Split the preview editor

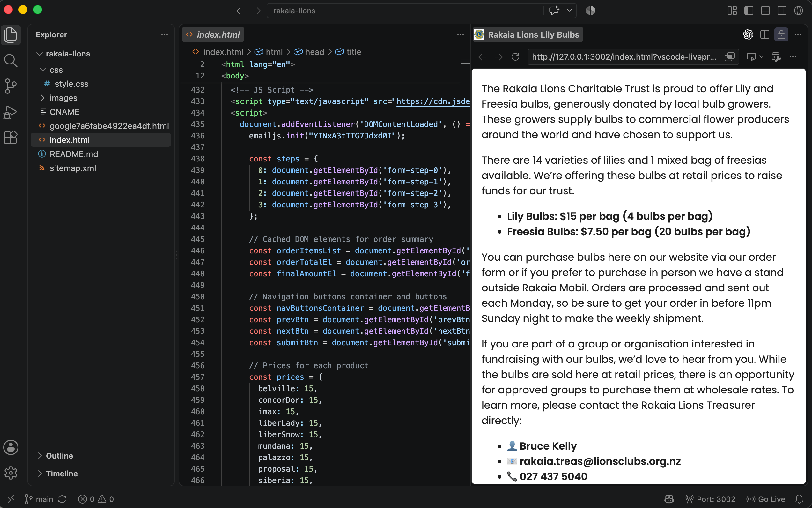[x=765, y=34]
